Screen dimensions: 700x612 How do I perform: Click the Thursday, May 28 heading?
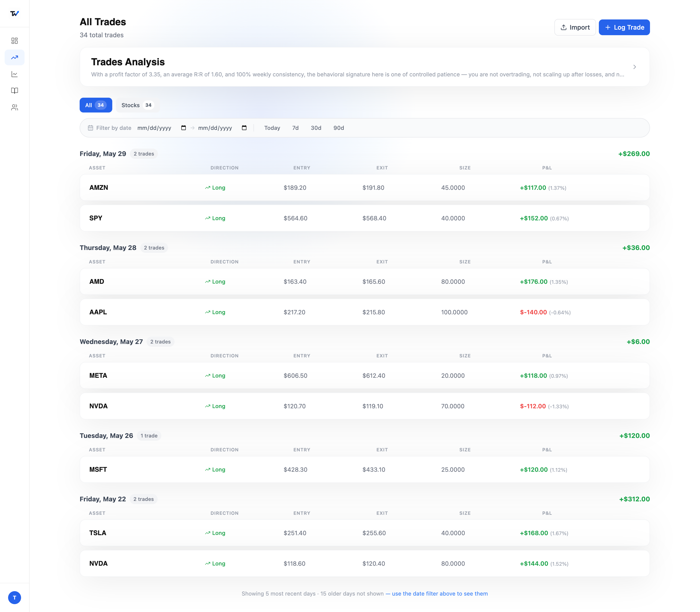tap(108, 248)
